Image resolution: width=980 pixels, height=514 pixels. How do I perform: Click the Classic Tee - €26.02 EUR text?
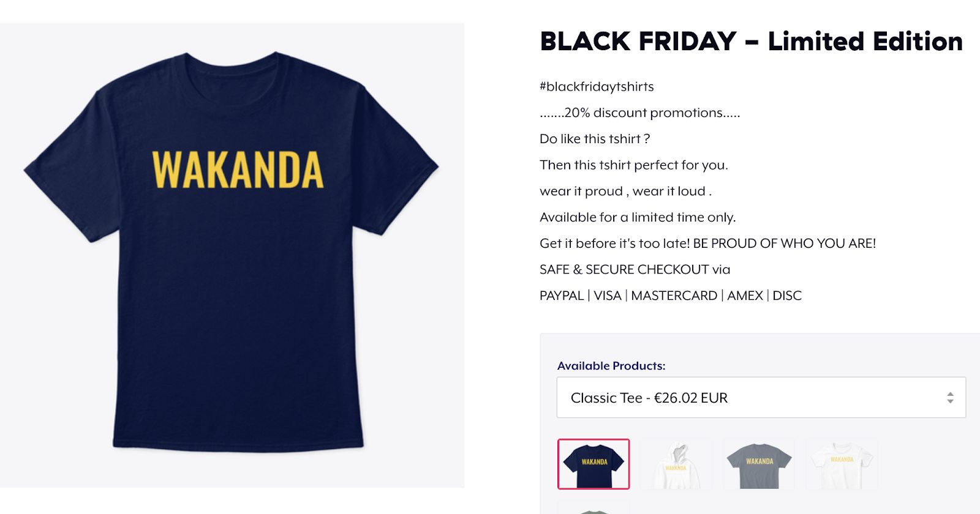pyautogui.click(x=649, y=398)
